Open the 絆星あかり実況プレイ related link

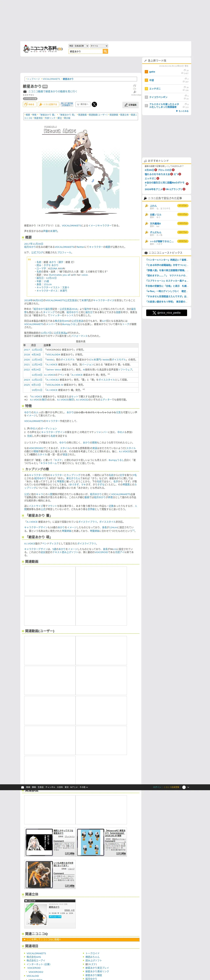coord(97,968)
